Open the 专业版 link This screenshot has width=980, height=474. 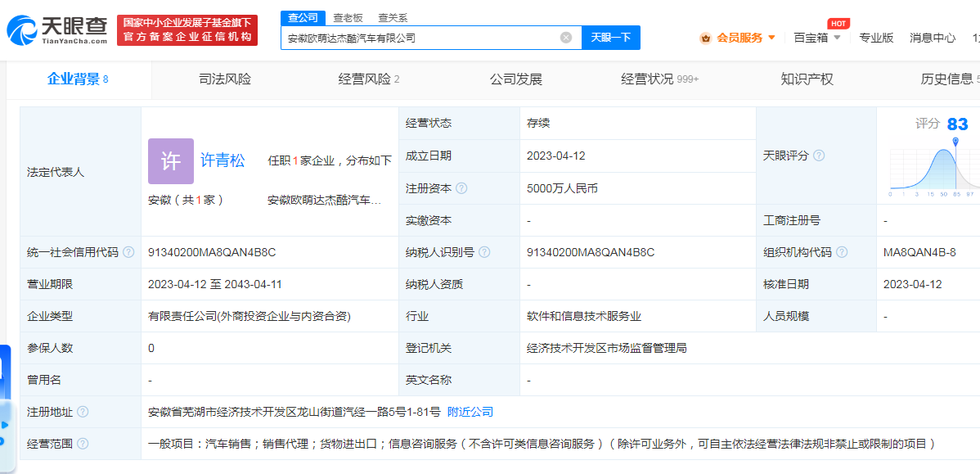[x=876, y=38]
